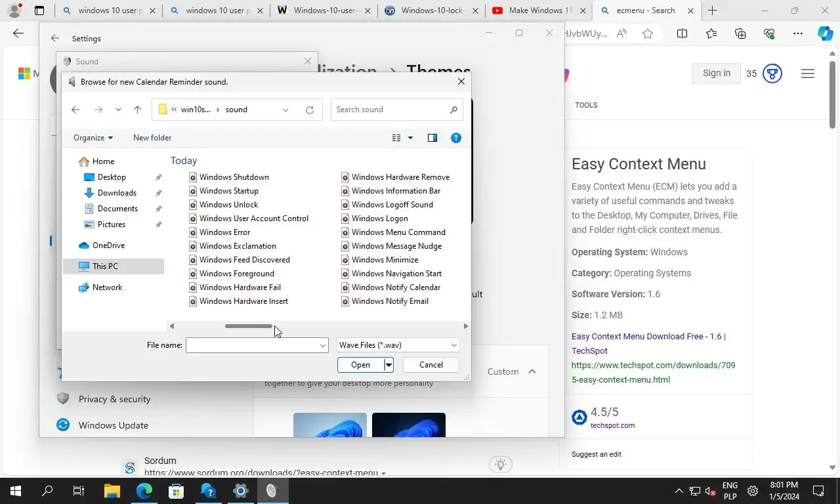This screenshot has width=840, height=504.
Task: Open Windows Update in Settings
Action: coord(113,425)
